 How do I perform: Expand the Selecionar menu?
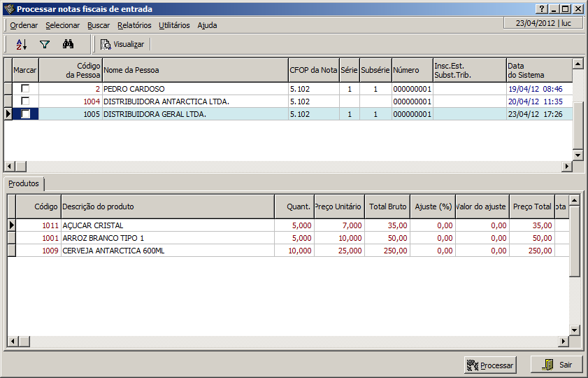63,25
